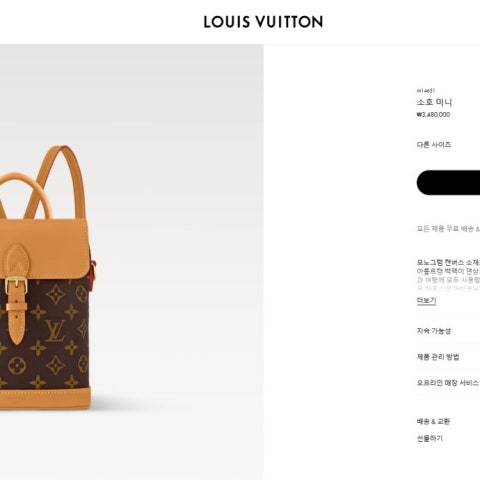Click the faded description paragraph text
This screenshot has height=480, width=480.
tap(448, 280)
